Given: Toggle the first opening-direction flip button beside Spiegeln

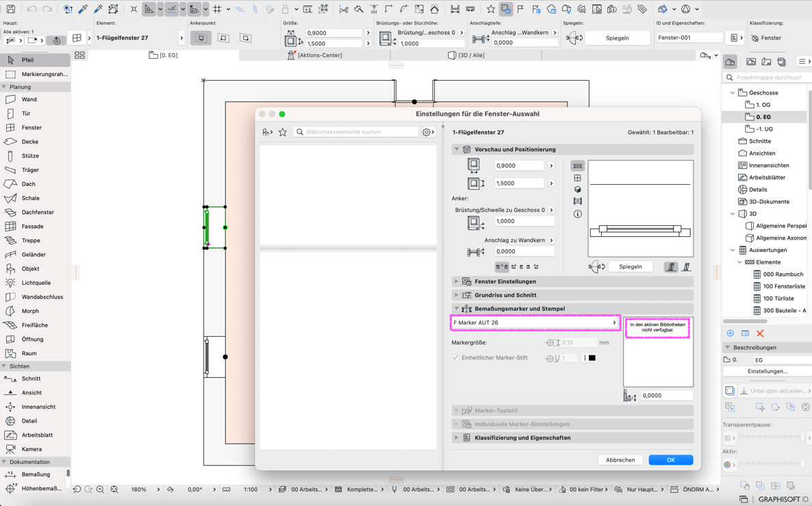Looking at the screenshot, I should tap(671, 267).
